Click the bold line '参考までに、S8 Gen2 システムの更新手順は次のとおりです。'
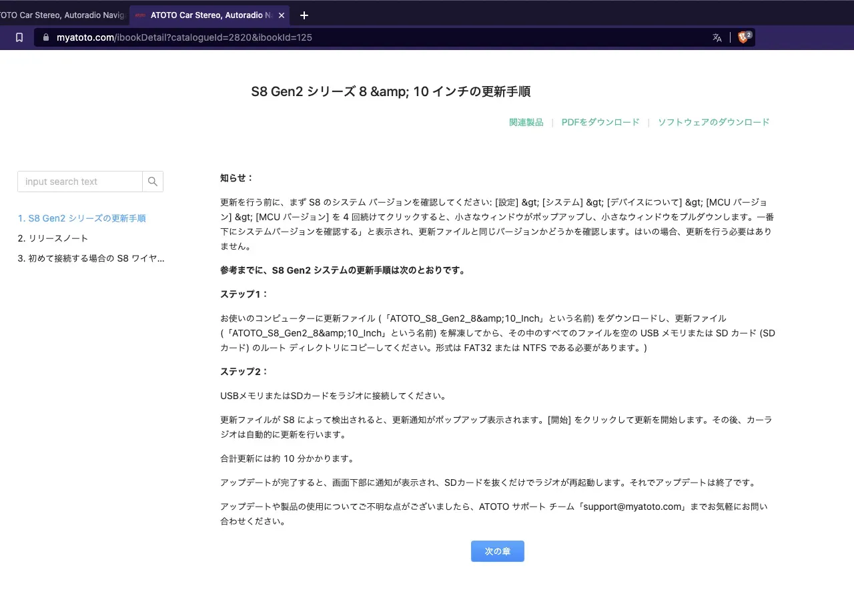This screenshot has width=854, height=616. click(x=343, y=270)
